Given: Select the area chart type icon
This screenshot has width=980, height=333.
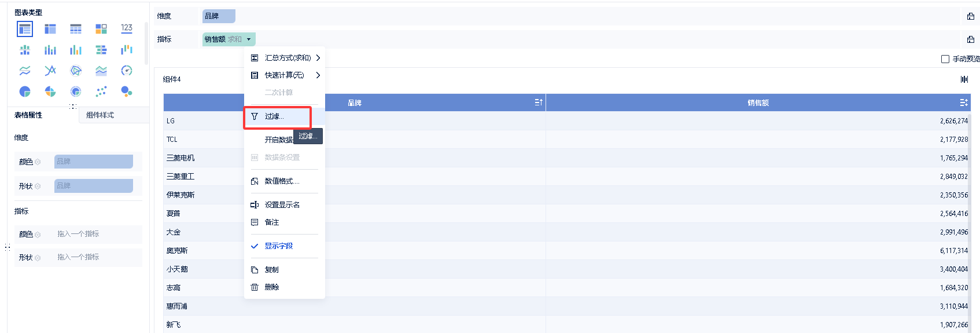Looking at the screenshot, I should [x=101, y=71].
